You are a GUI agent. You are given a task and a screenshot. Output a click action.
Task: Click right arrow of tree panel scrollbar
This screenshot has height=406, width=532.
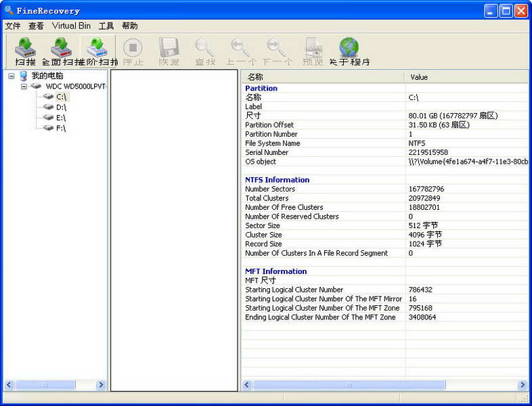click(x=101, y=384)
